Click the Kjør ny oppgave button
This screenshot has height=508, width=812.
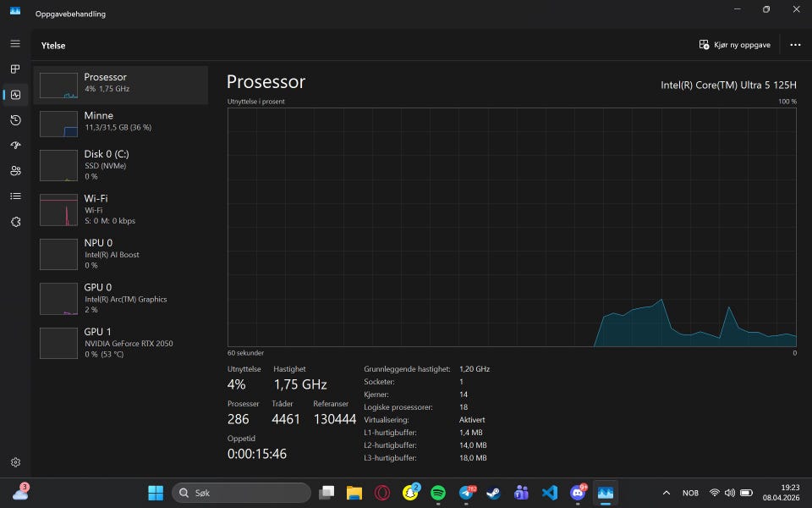coord(734,45)
